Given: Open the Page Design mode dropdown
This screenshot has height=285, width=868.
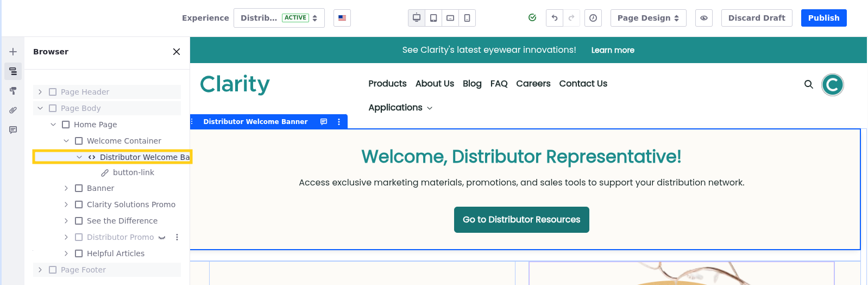Looking at the screenshot, I should pyautogui.click(x=648, y=18).
